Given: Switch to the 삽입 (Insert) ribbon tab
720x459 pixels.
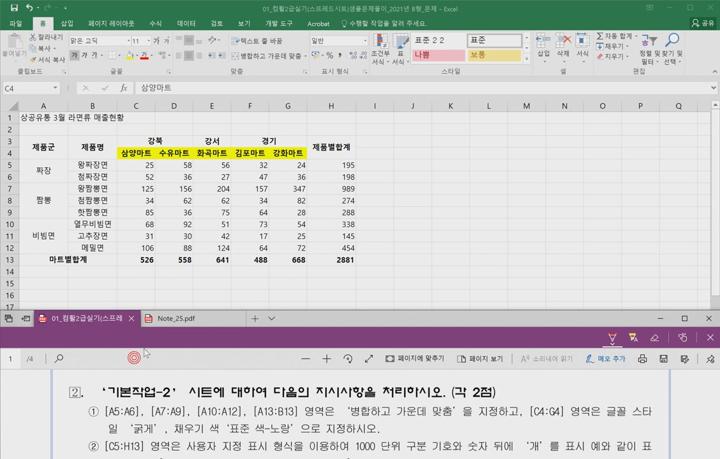Looking at the screenshot, I should tap(67, 23).
